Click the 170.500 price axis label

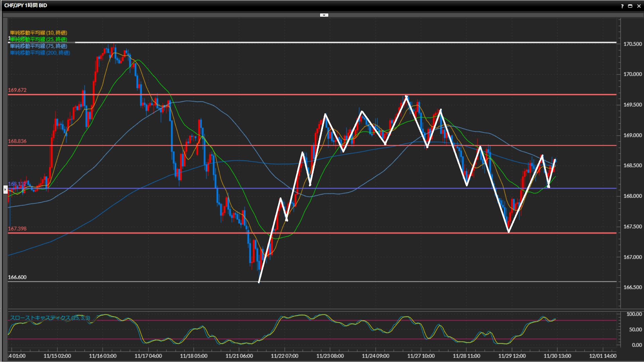[632, 44]
